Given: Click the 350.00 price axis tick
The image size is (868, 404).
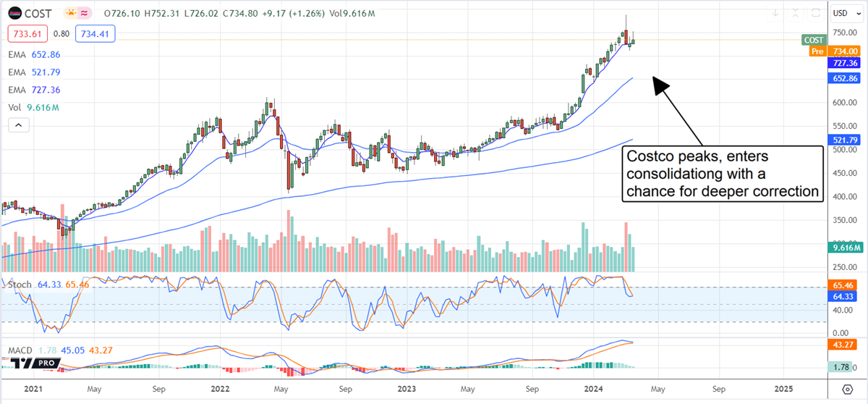Looking at the screenshot, I should point(844,219).
